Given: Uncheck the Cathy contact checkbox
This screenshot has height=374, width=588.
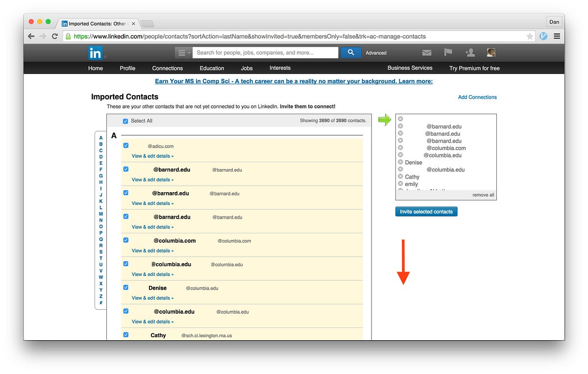Looking at the screenshot, I should 126,335.
